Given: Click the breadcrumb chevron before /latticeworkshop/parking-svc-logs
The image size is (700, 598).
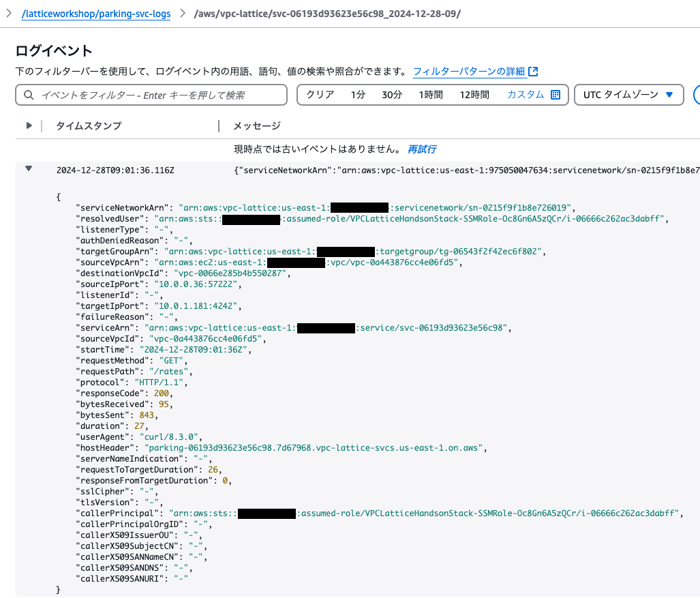Looking at the screenshot, I should click(x=8, y=14).
